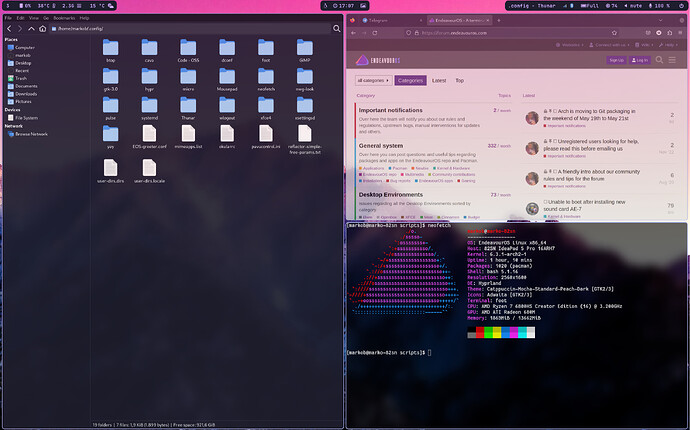Image resolution: width=690 pixels, height=430 pixels.
Task: Open the home folder in Thunar toolbar
Action: pyautogui.click(x=43, y=29)
